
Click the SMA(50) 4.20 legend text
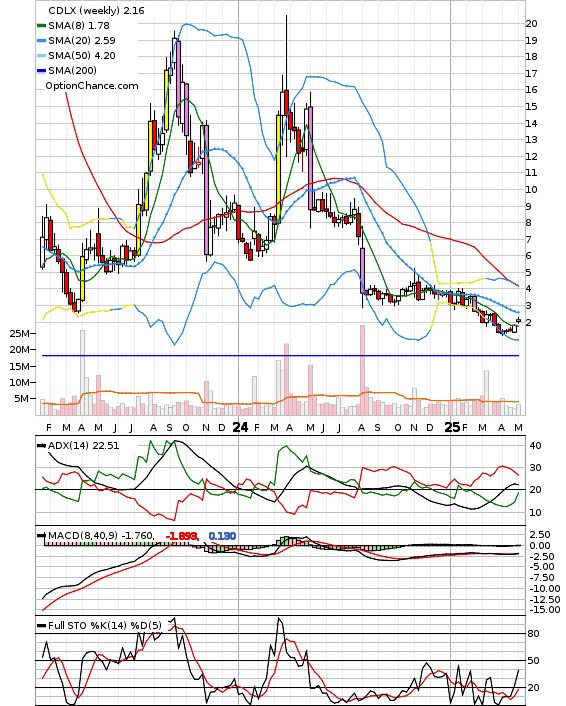82,55
